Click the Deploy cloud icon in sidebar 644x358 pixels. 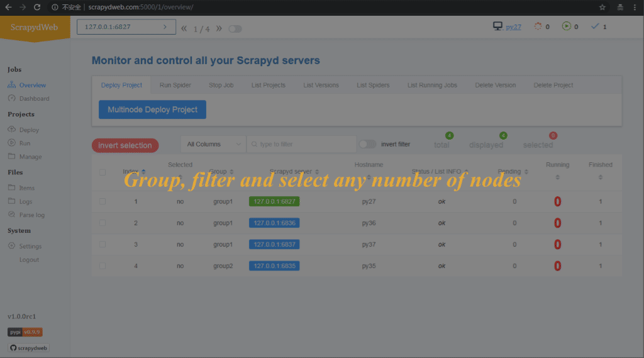pos(11,130)
